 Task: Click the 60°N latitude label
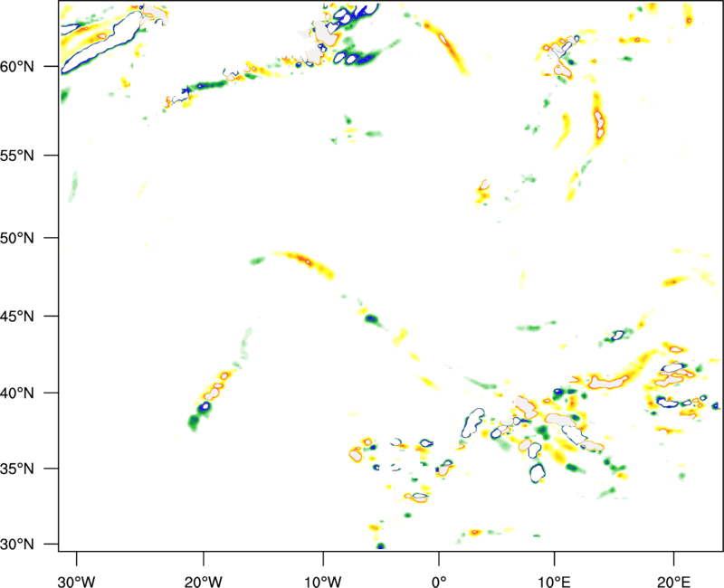[17, 67]
